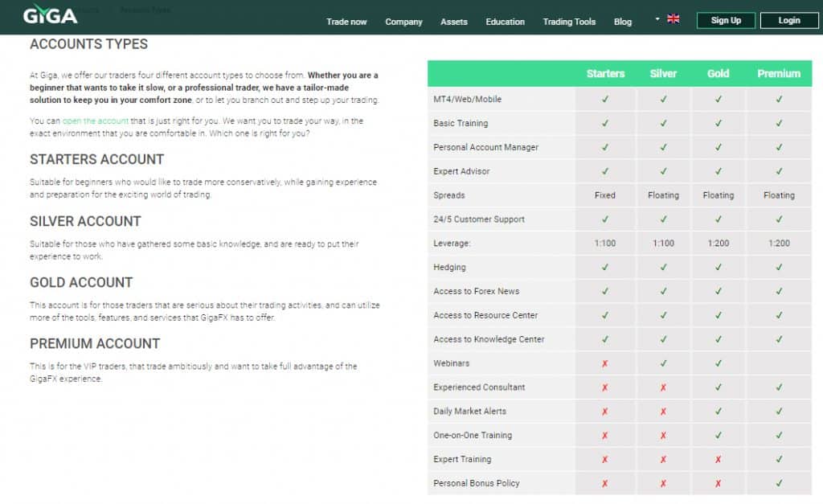Click the 'MT4/Web/Mobile' row label
The height and width of the screenshot is (504, 823).
[x=467, y=99]
